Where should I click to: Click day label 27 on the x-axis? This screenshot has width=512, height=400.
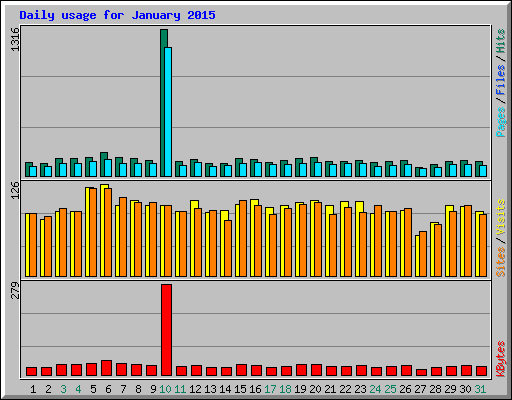(x=420, y=389)
